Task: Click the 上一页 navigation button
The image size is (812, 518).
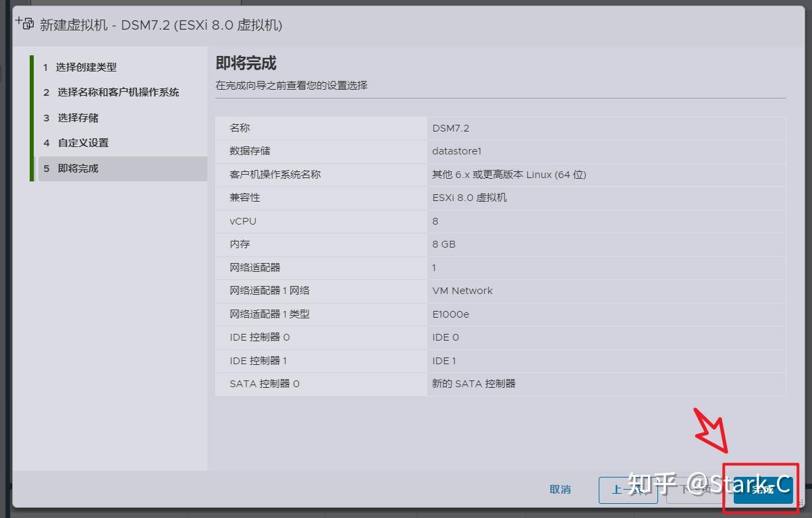Action: click(628, 490)
